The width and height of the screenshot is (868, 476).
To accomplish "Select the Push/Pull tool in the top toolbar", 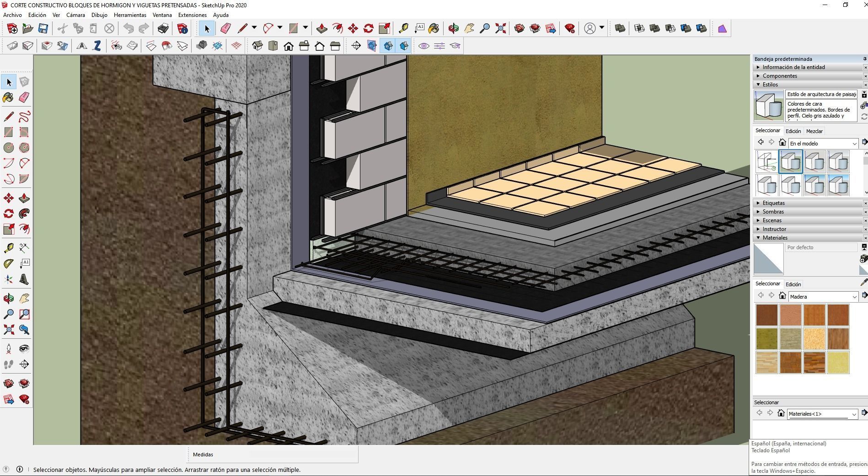I will click(321, 28).
